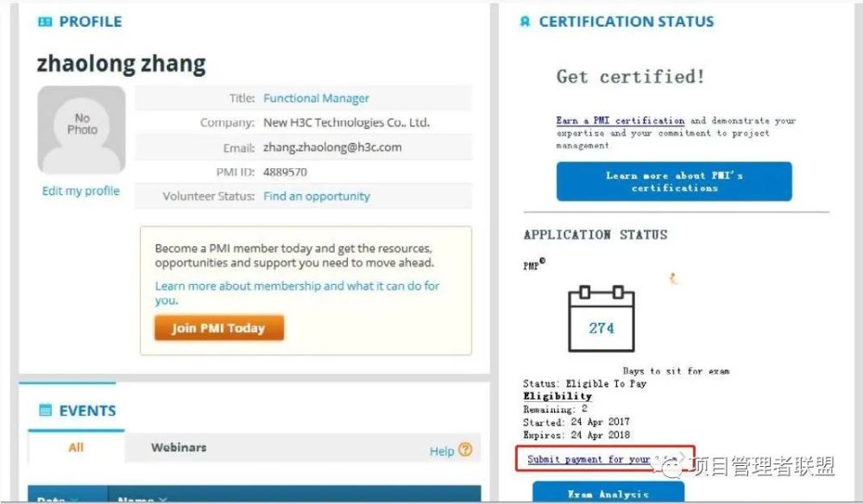The height and width of the screenshot is (504, 863).
Task: Click the Help question mark icon
Action: (x=465, y=450)
